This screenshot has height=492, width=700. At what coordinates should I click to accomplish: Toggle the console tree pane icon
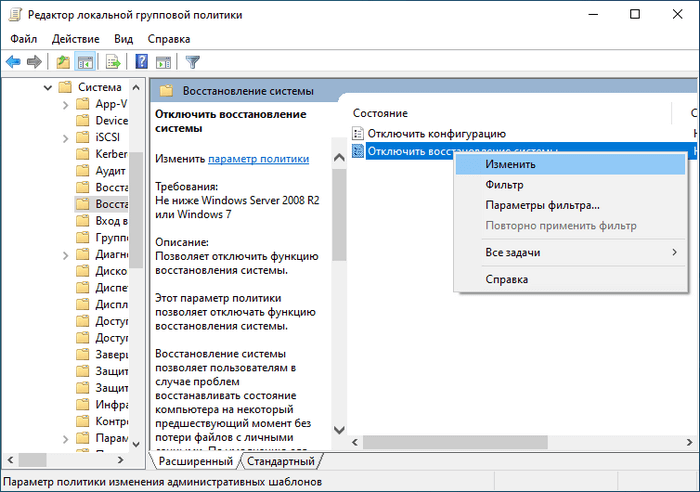point(85,62)
